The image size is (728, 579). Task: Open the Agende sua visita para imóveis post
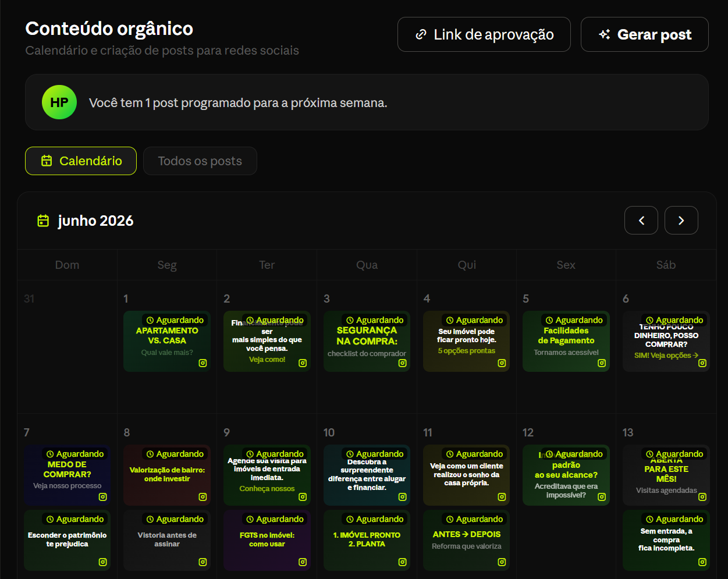pos(267,475)
